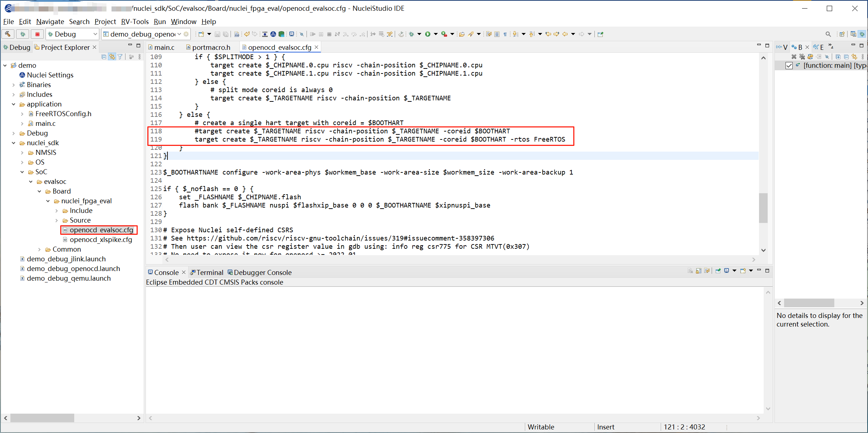Click Remove All Breakpoints double-X icon
This screenshot has width=868, height=433.
pyautogui.click(x=802, y=57)
